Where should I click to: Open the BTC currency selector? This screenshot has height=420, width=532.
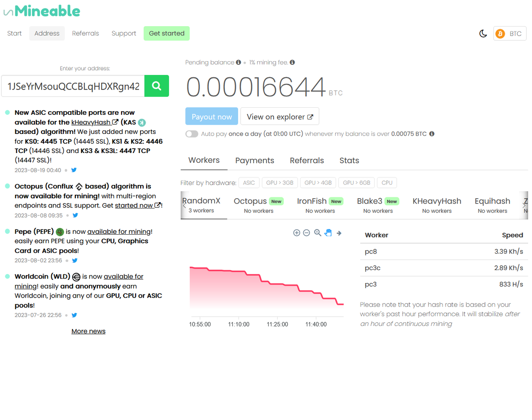point(509,33)
